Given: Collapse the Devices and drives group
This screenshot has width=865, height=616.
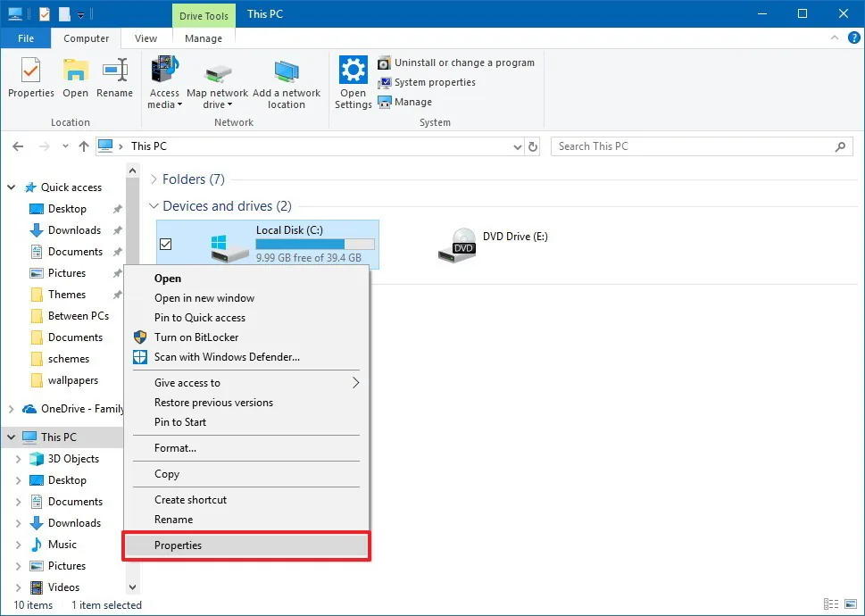Looking at the screenshot, I should [x=154, y=206].
